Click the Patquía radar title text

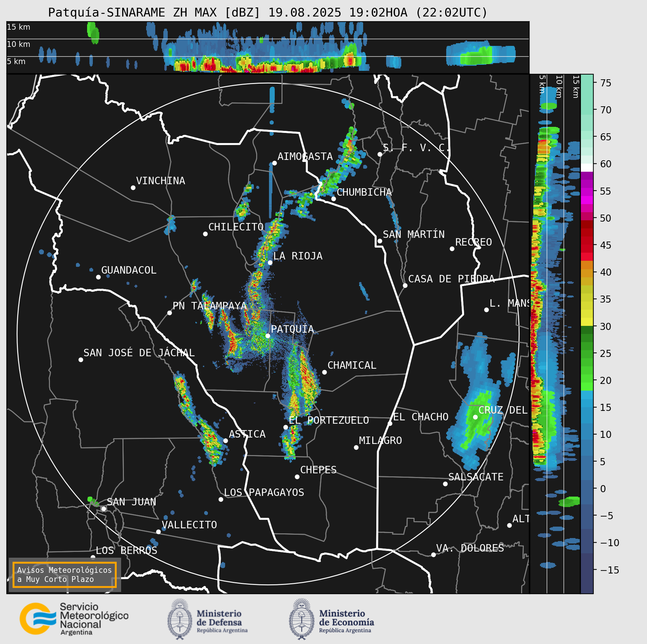(268, 12)
